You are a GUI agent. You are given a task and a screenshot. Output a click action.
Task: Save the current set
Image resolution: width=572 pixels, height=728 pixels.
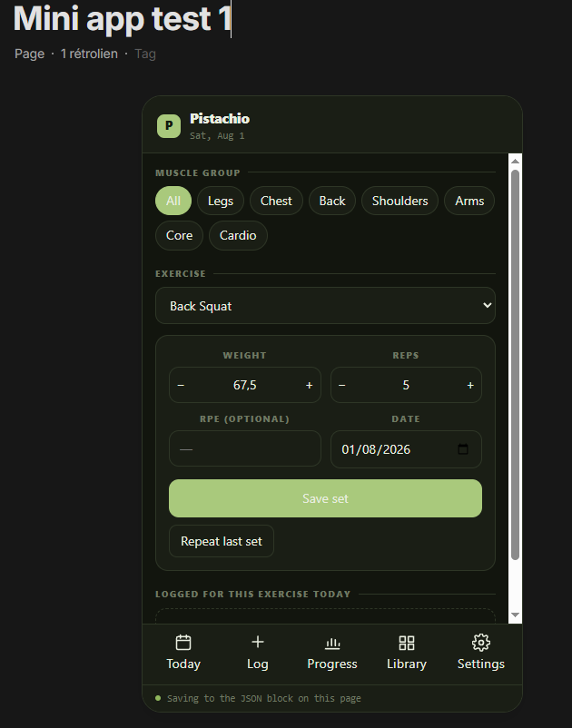[325, 498]
